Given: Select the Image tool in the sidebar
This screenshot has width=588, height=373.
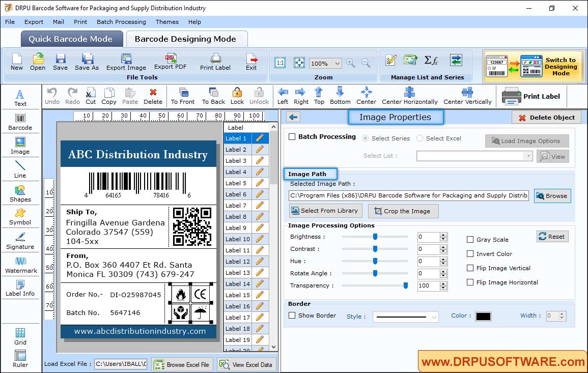Looking at the screenshot, I should click(x=20, y=146).
